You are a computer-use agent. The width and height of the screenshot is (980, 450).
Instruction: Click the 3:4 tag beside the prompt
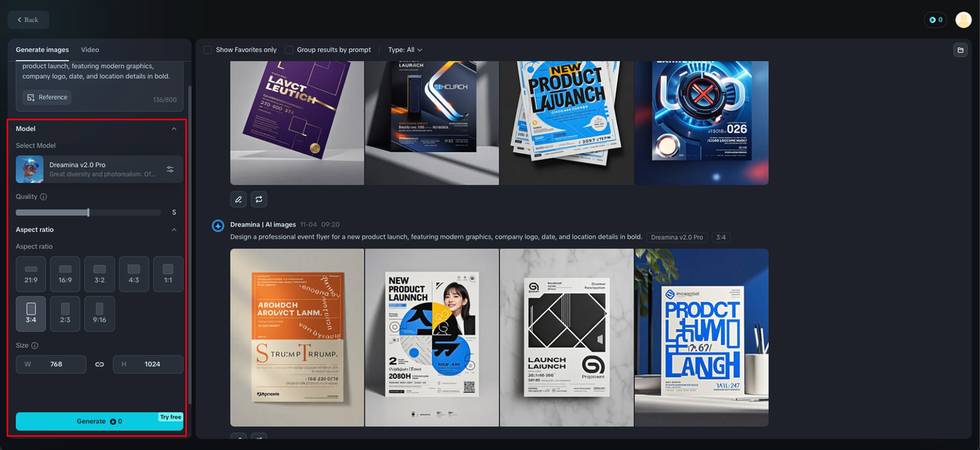coord(721,237)
